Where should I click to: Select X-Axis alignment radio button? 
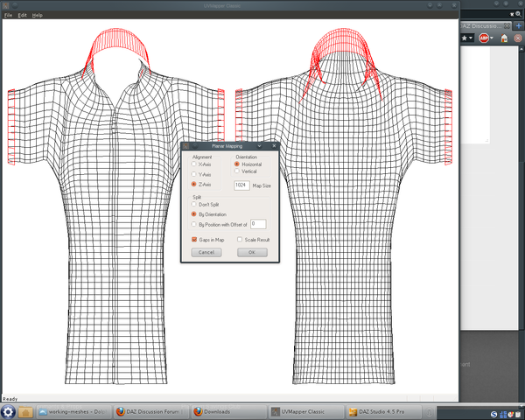(x=193, y=164)
